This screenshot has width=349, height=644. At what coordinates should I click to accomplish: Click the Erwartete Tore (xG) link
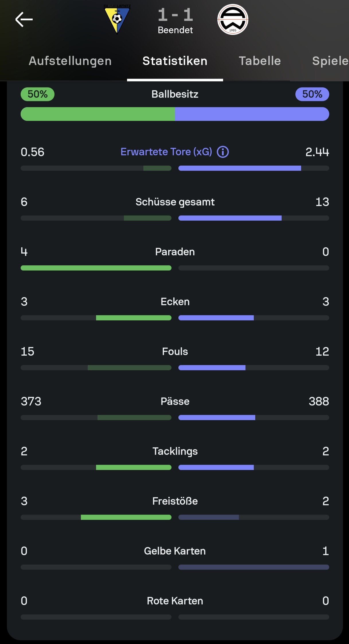pyautogui.click(x=166, y=152)
